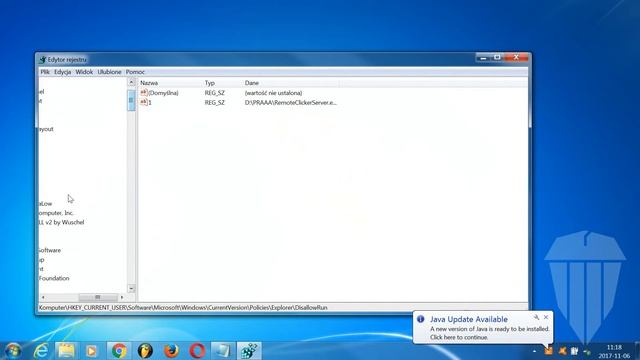The width and height of the screenshot is (640, 360).
Task: Open FL Studio fruit icon on taskbar
Action: (x=145, y=351)
